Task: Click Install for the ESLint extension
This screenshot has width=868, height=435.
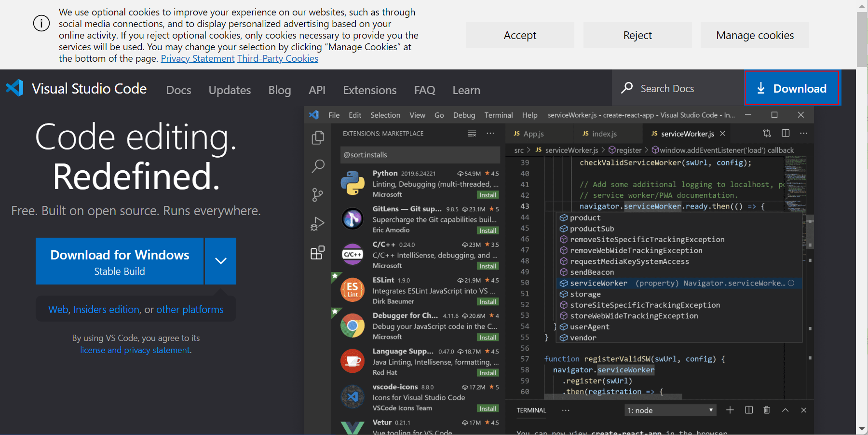Action: tap(488, 302)
